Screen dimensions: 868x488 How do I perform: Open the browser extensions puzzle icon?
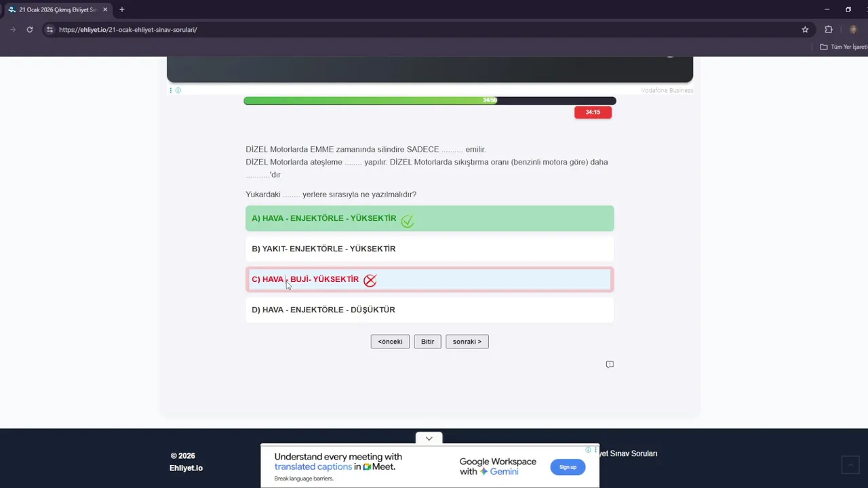tap(829, 30)
